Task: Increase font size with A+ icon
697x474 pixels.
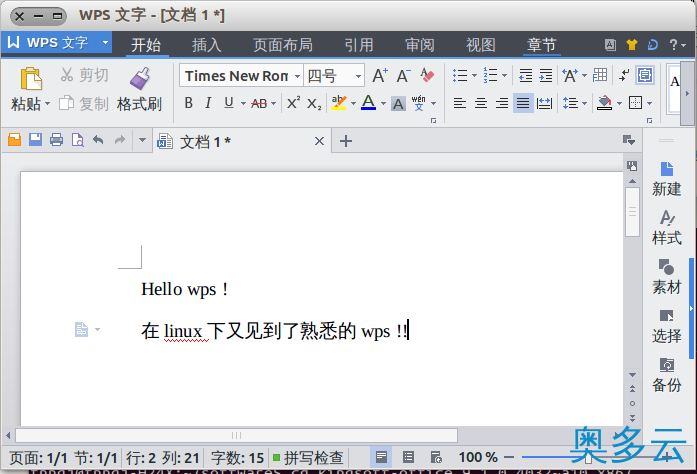Action: 380,76
